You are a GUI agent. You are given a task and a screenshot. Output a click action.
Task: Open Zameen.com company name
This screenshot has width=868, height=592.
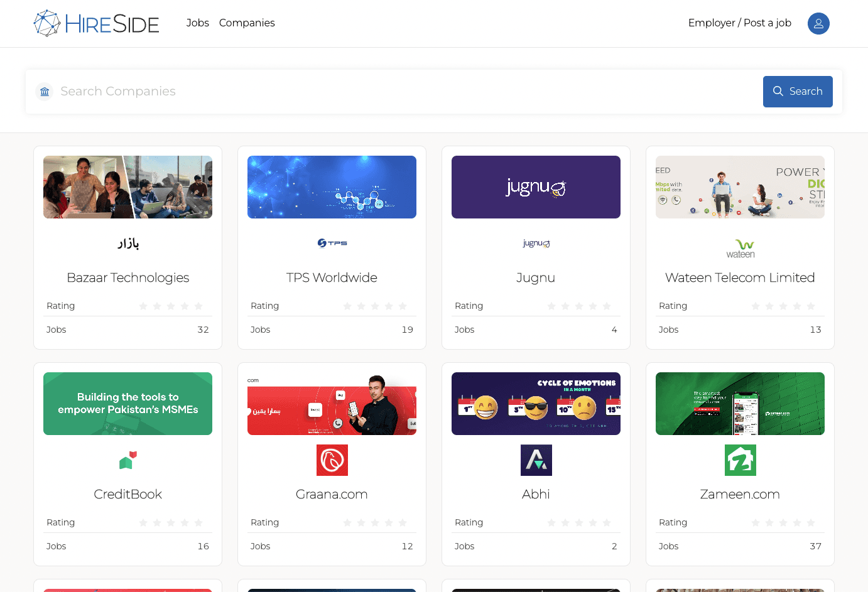click(740, 494)
